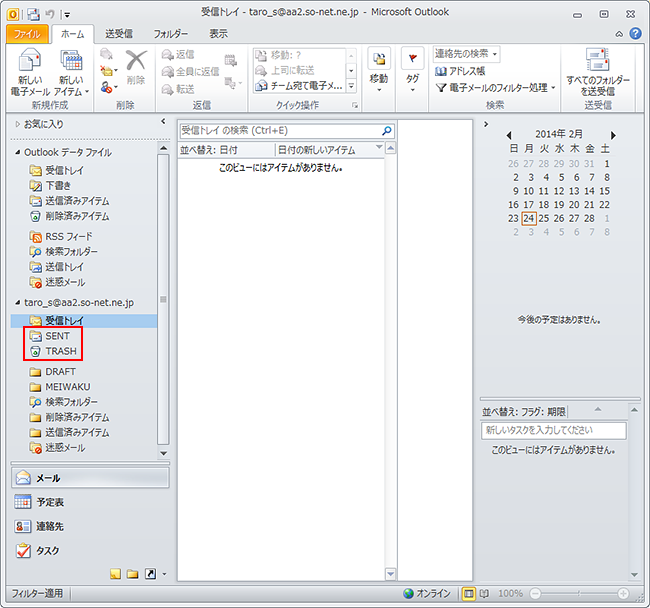The image size is (650, 608).
Task: Click the Help question mark icon
Action: pyautogui.click(x=636, y=34)
